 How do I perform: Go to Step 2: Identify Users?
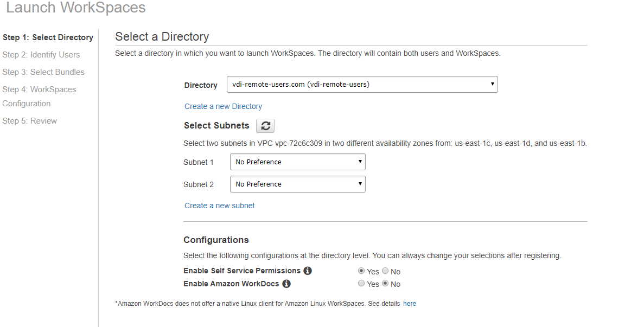(x=41, y=55)
